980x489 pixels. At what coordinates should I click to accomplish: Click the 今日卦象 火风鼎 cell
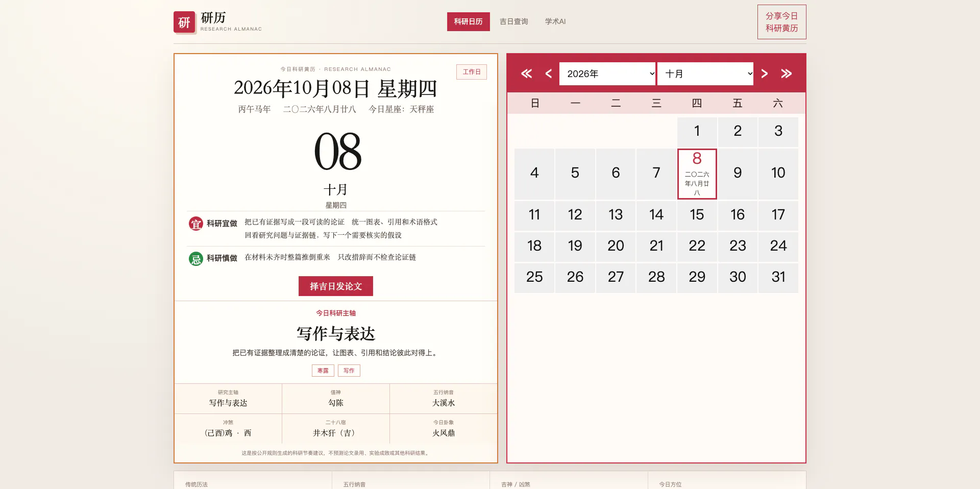(444, 429)
